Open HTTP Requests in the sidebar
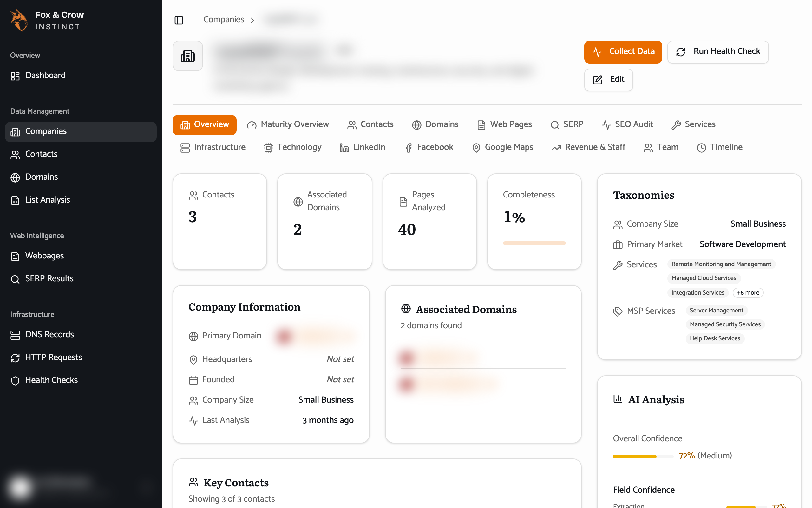The width and height of the screenshot is (812, 508). 81,358
